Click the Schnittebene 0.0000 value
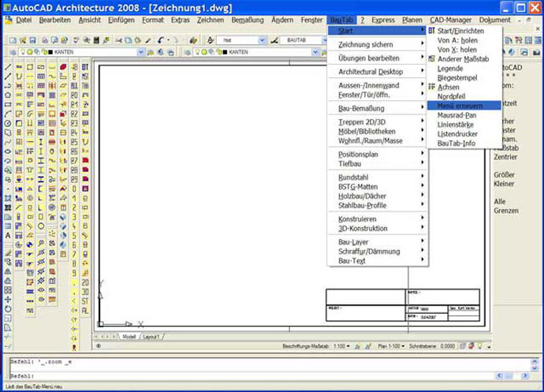Viewport: 544px width, 392px height. coord(448,346)
